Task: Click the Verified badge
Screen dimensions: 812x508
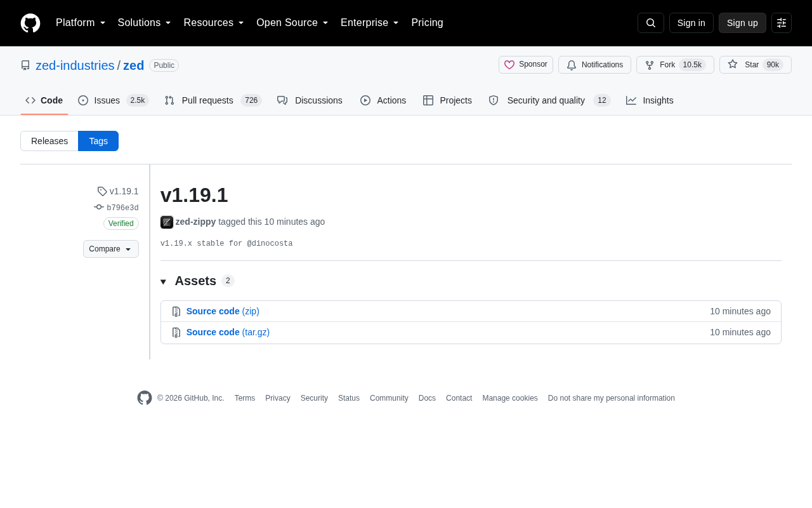Action: click(x=121, y=224)
